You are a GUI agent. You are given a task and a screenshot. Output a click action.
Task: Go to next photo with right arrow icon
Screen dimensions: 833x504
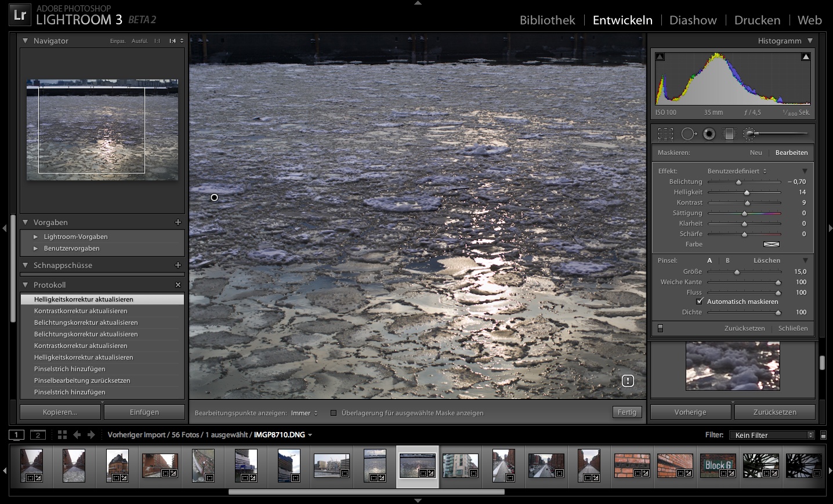click(90, 434)
